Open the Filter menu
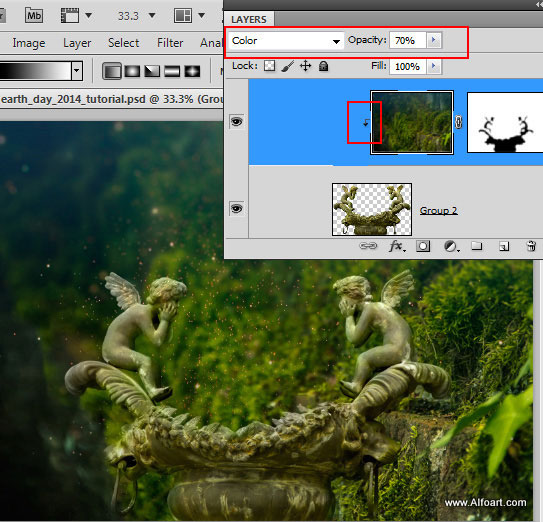 (x=170, y=43)
